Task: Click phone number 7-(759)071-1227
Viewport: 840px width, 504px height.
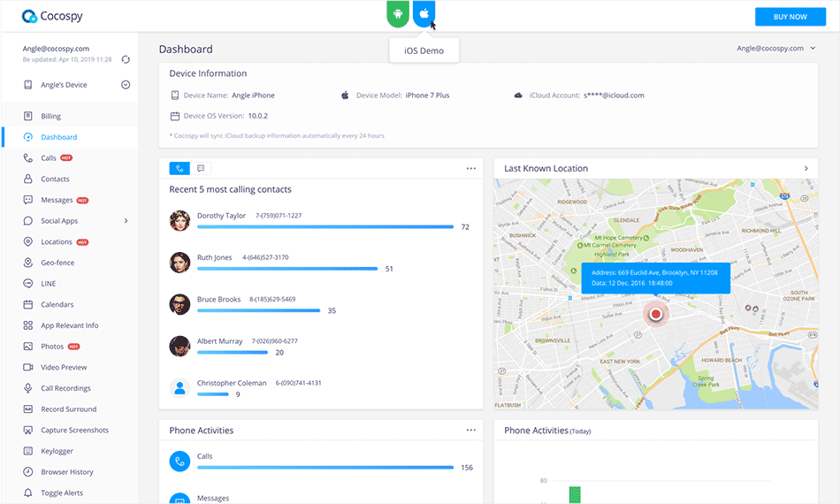Action: click(279, 216)
